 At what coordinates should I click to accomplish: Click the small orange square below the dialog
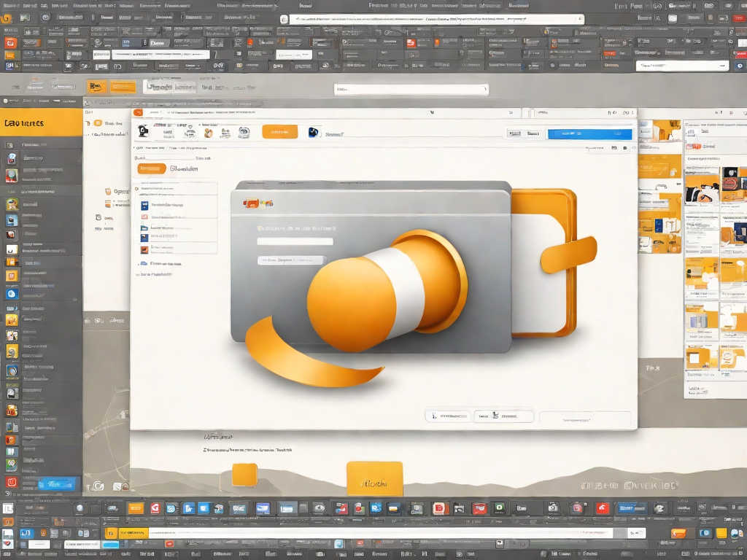click(x=245, y=475)
